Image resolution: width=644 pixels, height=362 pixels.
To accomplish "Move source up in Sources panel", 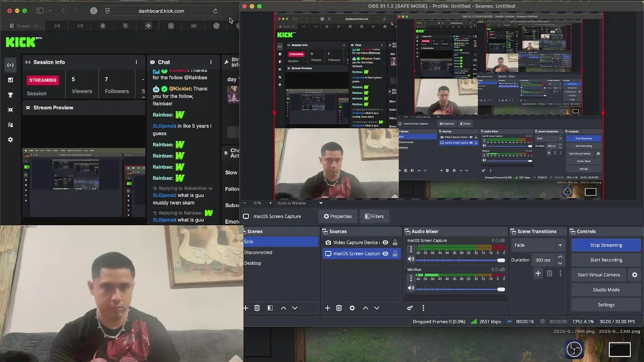I will pos(365,308).
